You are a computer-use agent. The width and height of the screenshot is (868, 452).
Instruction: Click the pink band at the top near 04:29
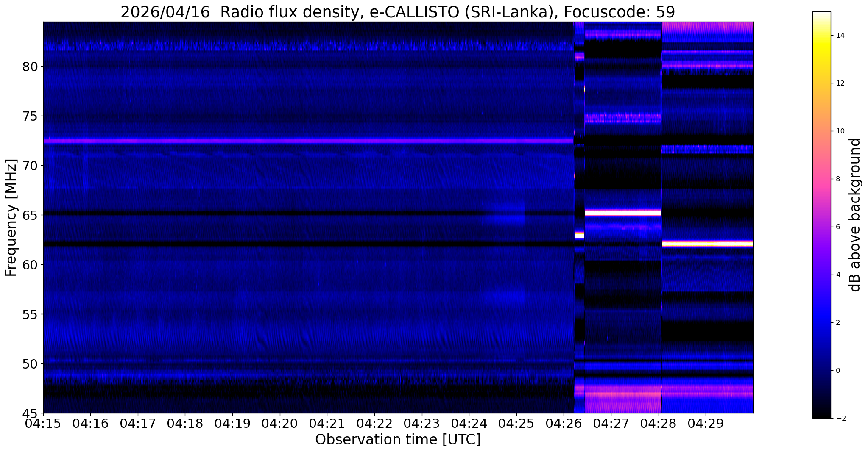coord(707,28)
